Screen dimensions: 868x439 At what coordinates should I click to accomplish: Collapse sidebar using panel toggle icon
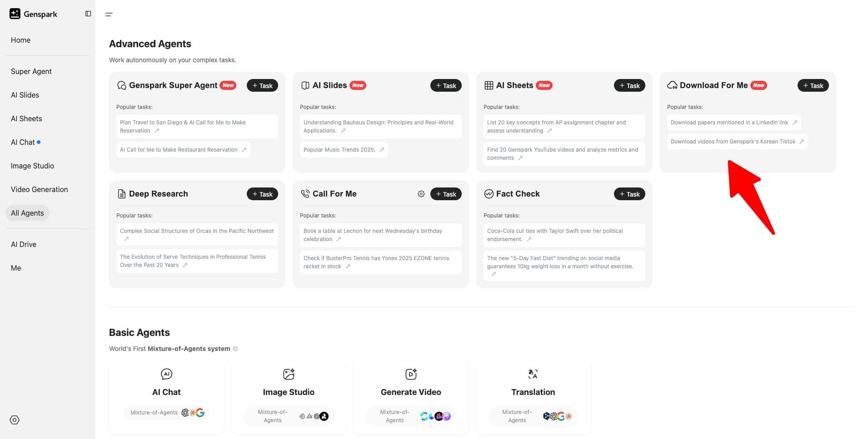point(88,14)
